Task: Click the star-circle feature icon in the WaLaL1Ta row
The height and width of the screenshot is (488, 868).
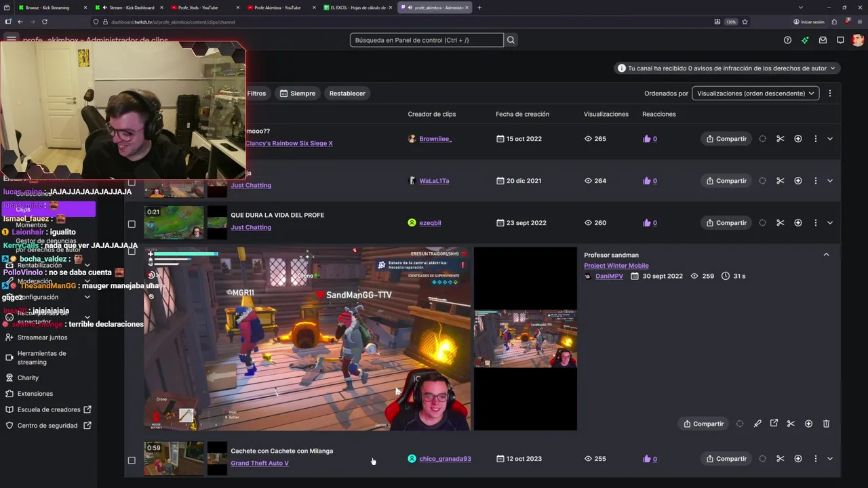Action: click(x=797, y=181)
